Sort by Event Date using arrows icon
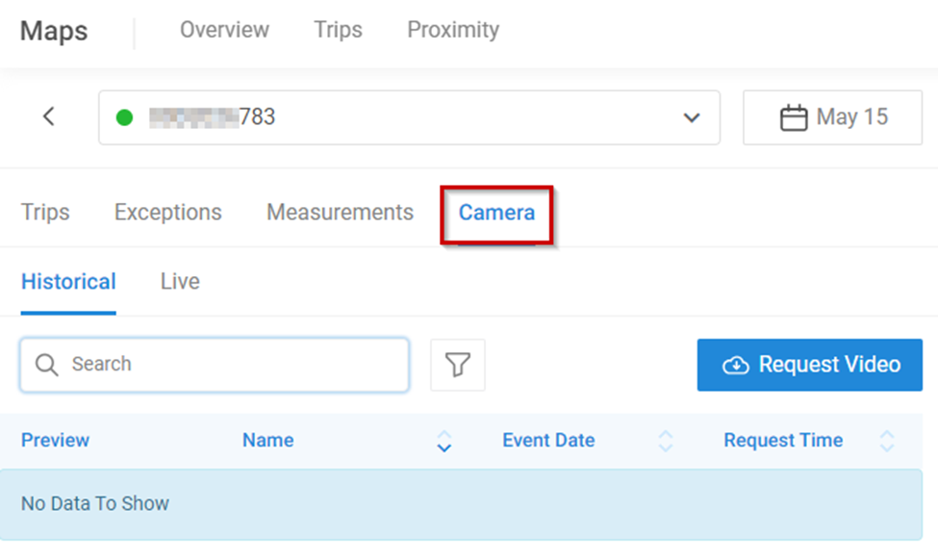 click(665, 441)
